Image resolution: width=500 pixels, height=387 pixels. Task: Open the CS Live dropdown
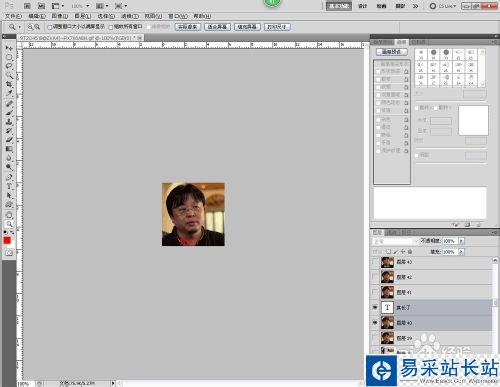click(x=442, y=6)
